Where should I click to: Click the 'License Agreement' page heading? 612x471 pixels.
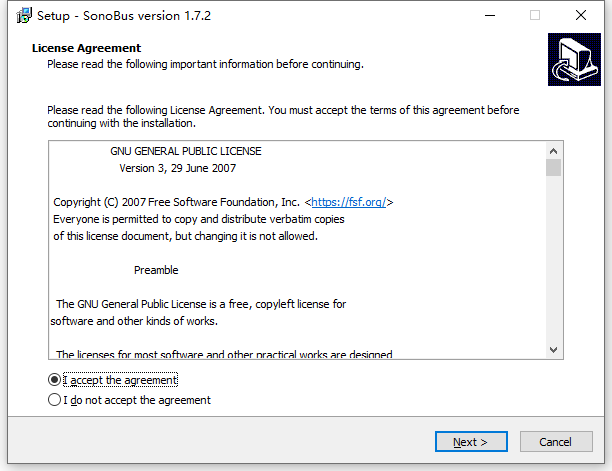[86, 48]
